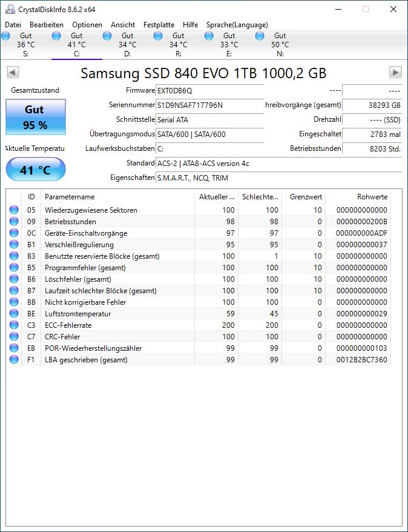Click status icon for Programmfehler (gesamt)
Screen dimensions: 408x532
tap(14, 267)
